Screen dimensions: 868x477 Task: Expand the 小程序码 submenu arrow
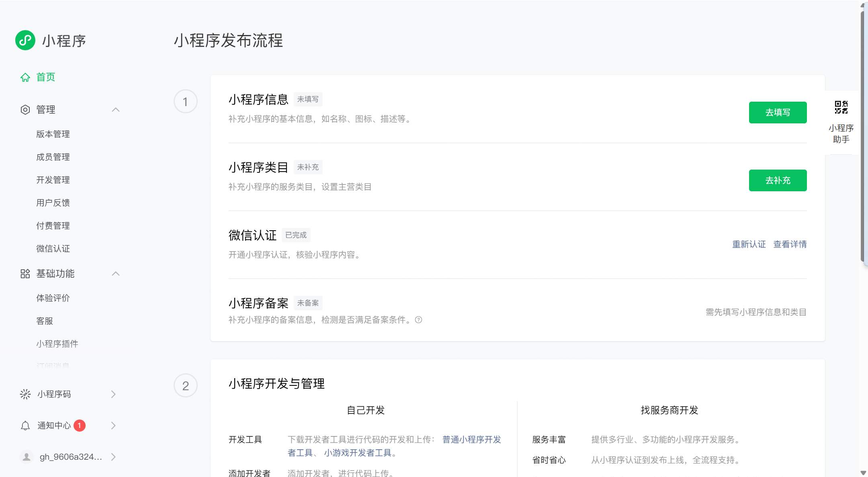113,394
